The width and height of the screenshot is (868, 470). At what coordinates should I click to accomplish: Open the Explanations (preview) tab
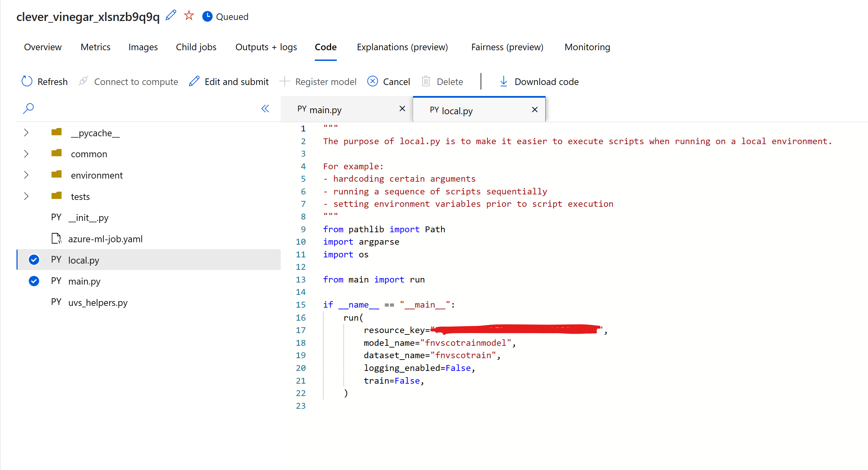402,47
